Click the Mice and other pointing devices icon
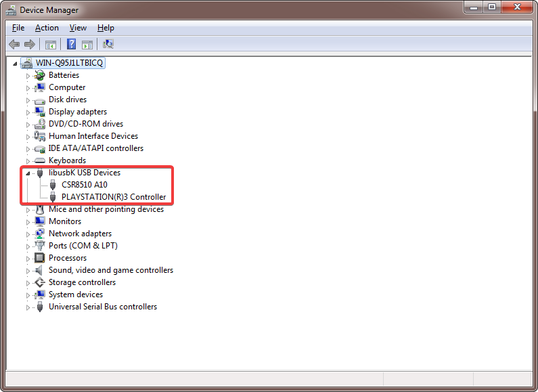Image resolution: width=538 pixels, height=392 pixels. [40, 209]
